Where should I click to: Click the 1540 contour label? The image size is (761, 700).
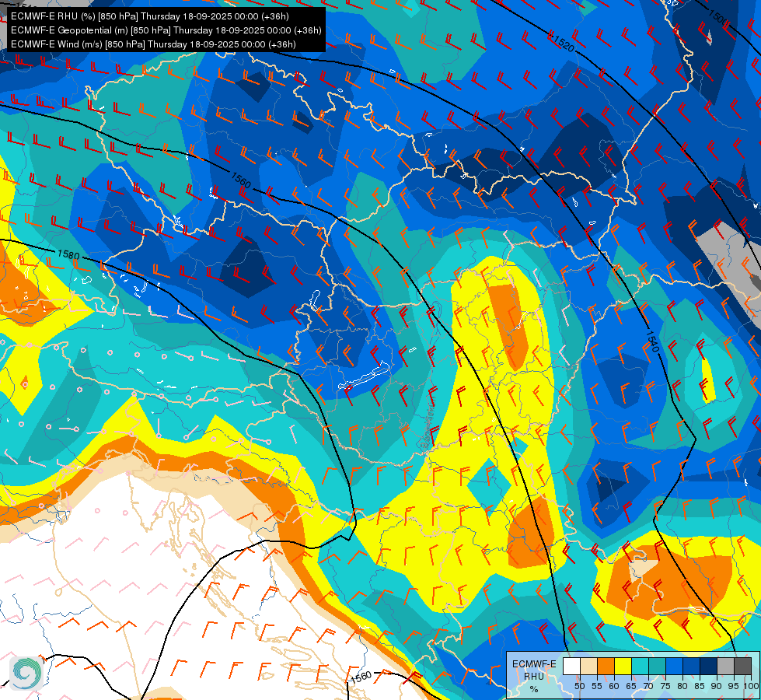point(653,341)
